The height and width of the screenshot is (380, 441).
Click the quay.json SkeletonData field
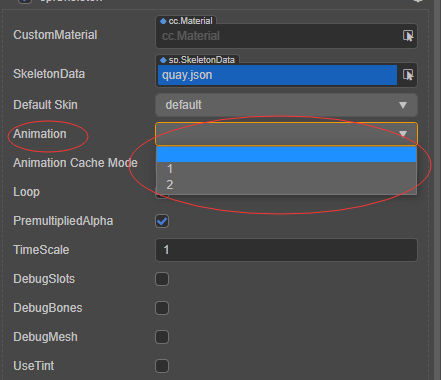[x=277, y=75]
